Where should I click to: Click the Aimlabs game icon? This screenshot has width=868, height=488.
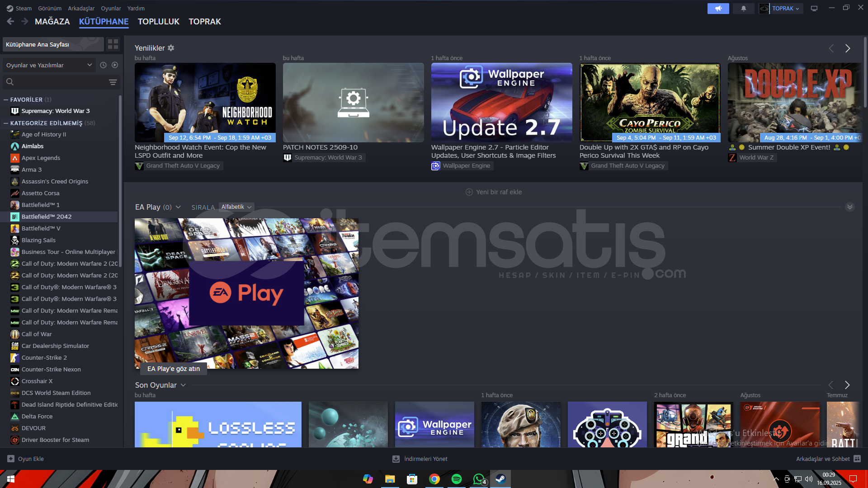point(15,146)
